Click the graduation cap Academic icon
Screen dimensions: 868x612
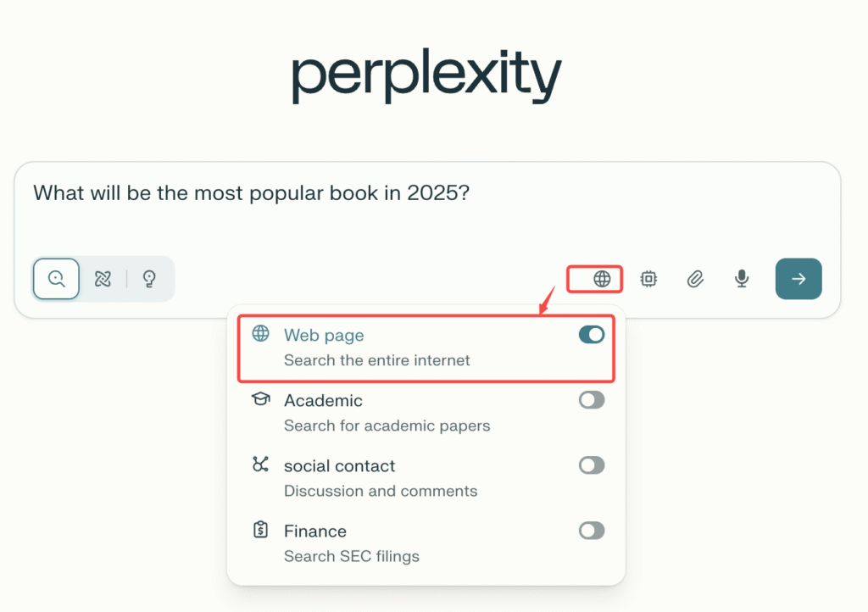click(261, 398)
